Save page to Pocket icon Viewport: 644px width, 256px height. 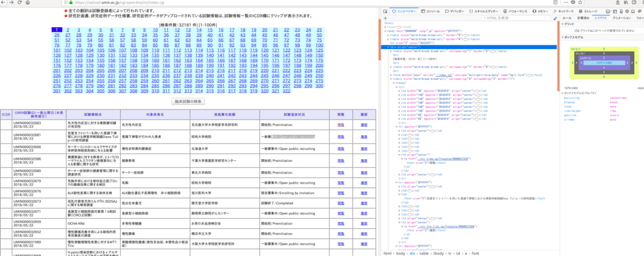(573, 2)
